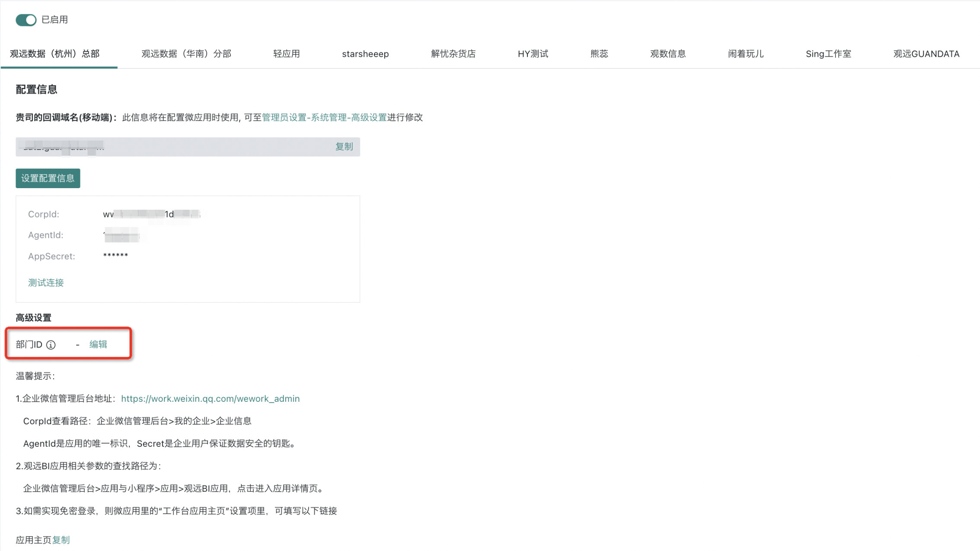Copy the callback domain via 复制
Viewport: 980px width, 551px height.
point(344,147)
